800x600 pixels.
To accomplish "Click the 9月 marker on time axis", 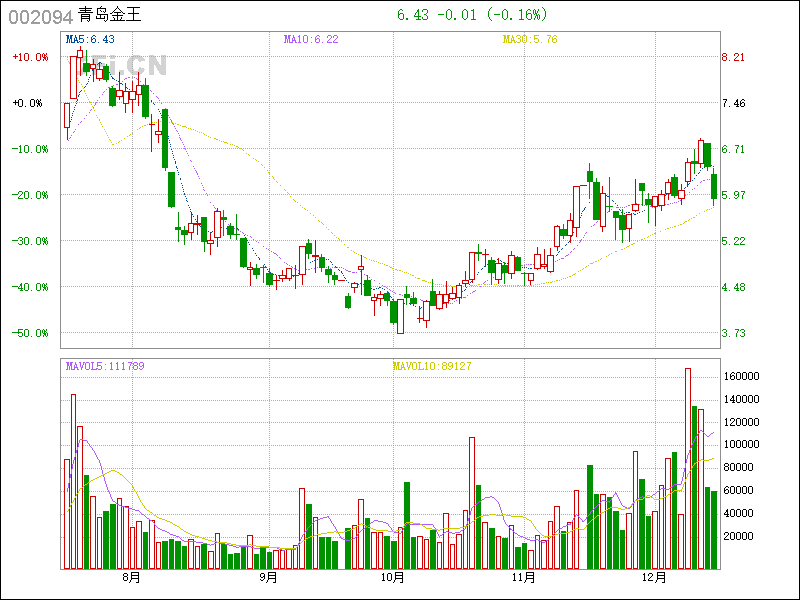I will 267,578.
